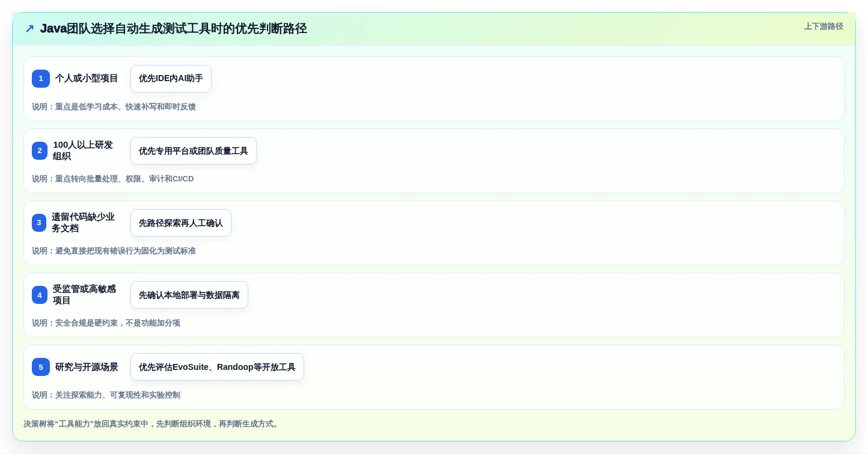Click the note 避免直接把现有错误行为固化为测试标准
Screen dimensions: 868x454
click(126, 251)
